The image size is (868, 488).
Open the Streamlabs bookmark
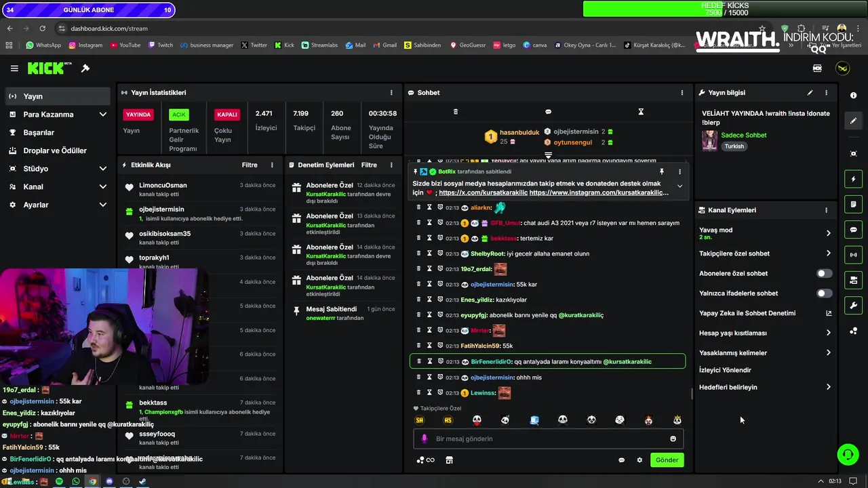319,45
